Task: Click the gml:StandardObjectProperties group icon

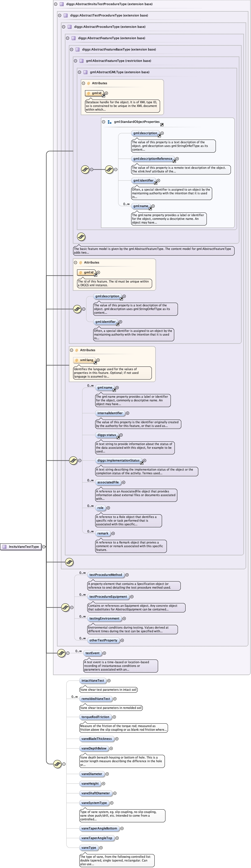Action: [109, 122]
